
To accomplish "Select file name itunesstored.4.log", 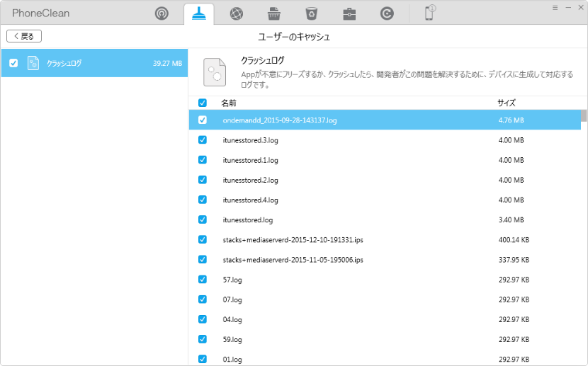I will tap(251, 200).
